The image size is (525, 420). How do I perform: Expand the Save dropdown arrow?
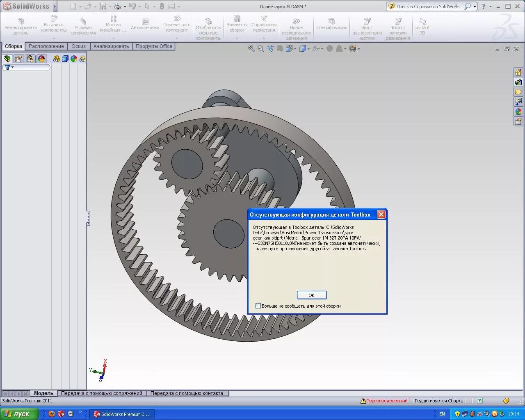click(x=110, y=7)
